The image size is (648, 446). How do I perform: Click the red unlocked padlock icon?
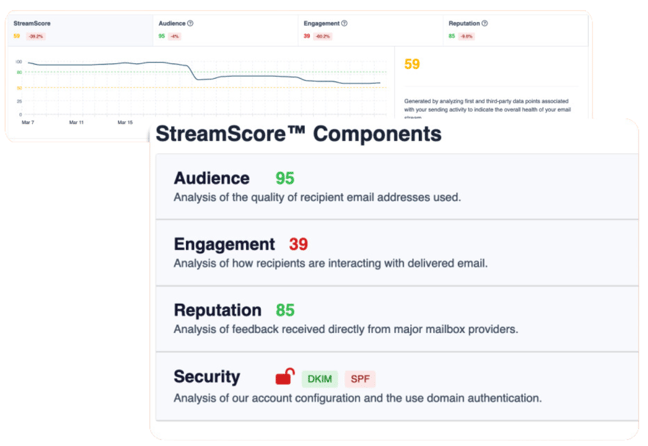coord(285,377)
